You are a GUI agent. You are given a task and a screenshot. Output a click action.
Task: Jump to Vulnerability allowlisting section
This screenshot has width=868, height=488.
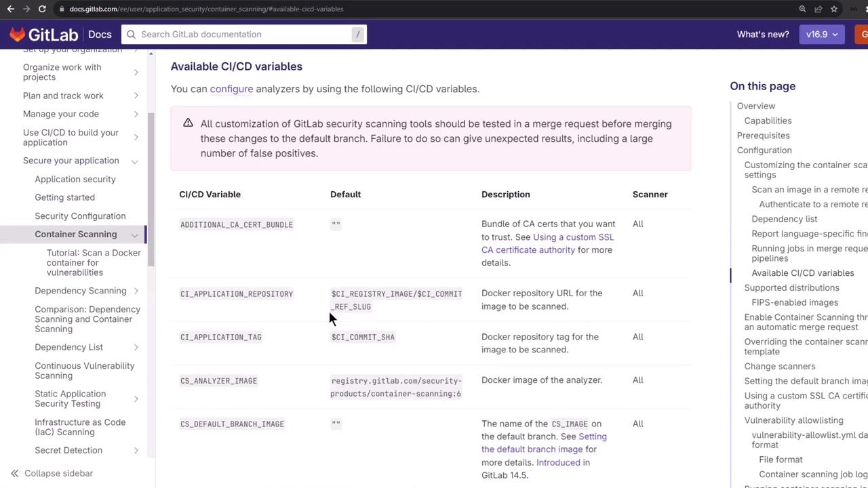tap(794, 420)
